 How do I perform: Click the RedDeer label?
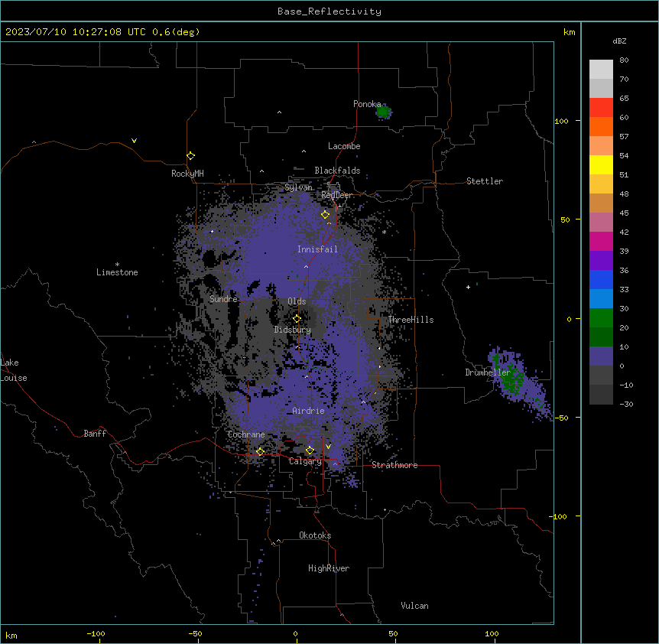(336, 195)
